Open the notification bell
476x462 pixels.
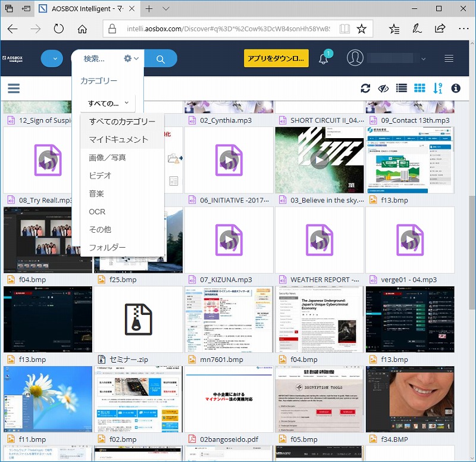pyautogui.click(x=324, y=58)
